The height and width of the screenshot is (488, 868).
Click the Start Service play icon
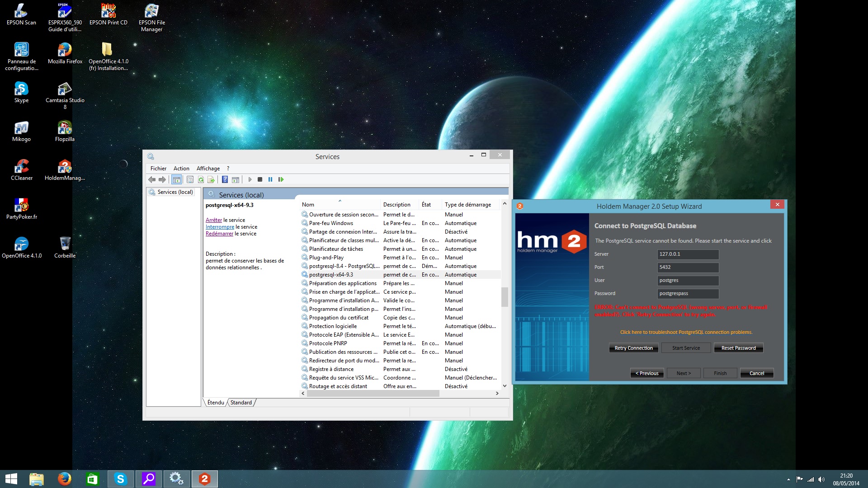point(250,179)
